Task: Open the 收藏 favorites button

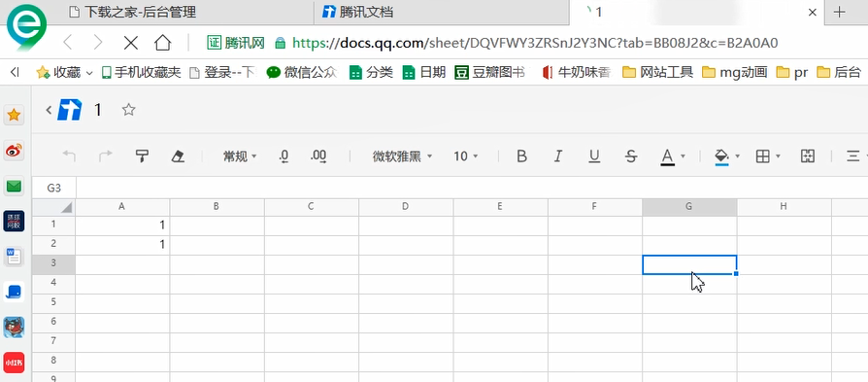Action: [x=58, y=72]
